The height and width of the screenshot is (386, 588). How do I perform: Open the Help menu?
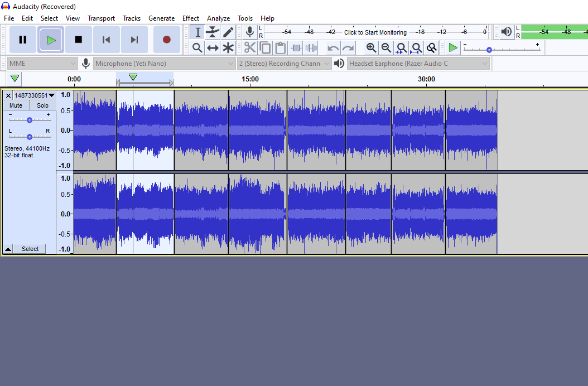267,18
